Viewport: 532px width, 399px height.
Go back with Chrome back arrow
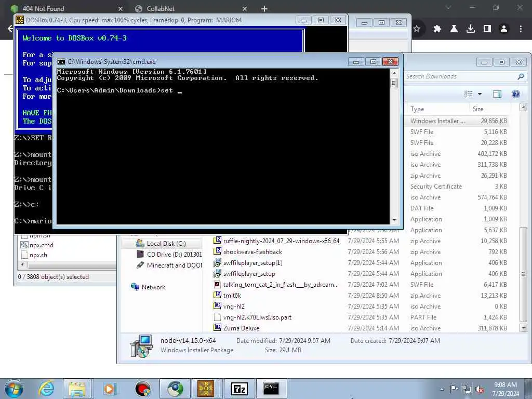point(10,29)
